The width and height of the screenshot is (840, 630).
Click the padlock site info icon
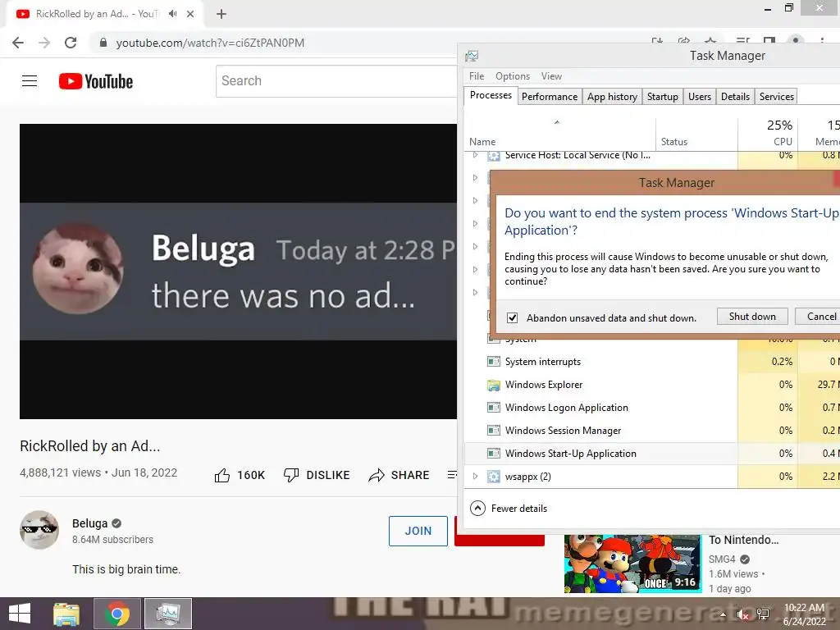tap(103, 43)
